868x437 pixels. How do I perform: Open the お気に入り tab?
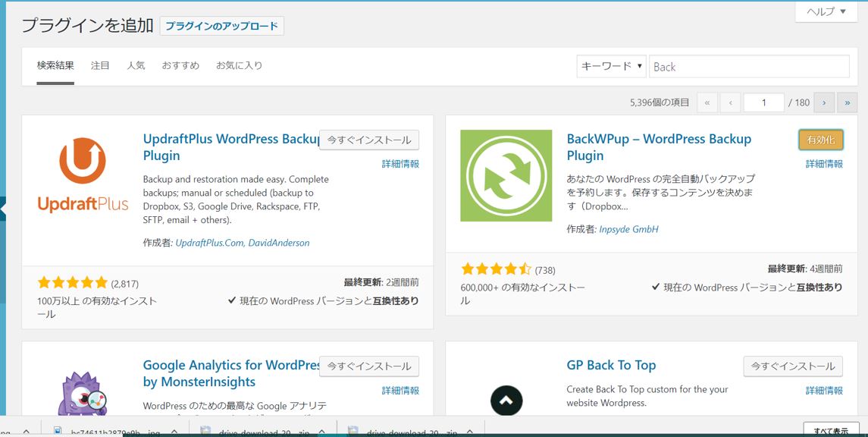pos(239,65)
